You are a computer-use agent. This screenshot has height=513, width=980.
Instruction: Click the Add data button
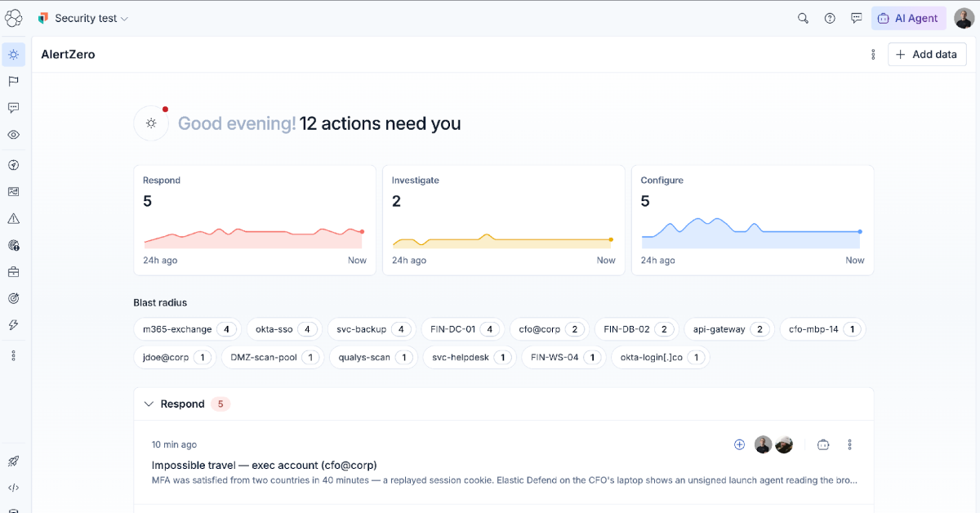click(x=927, y=55)
